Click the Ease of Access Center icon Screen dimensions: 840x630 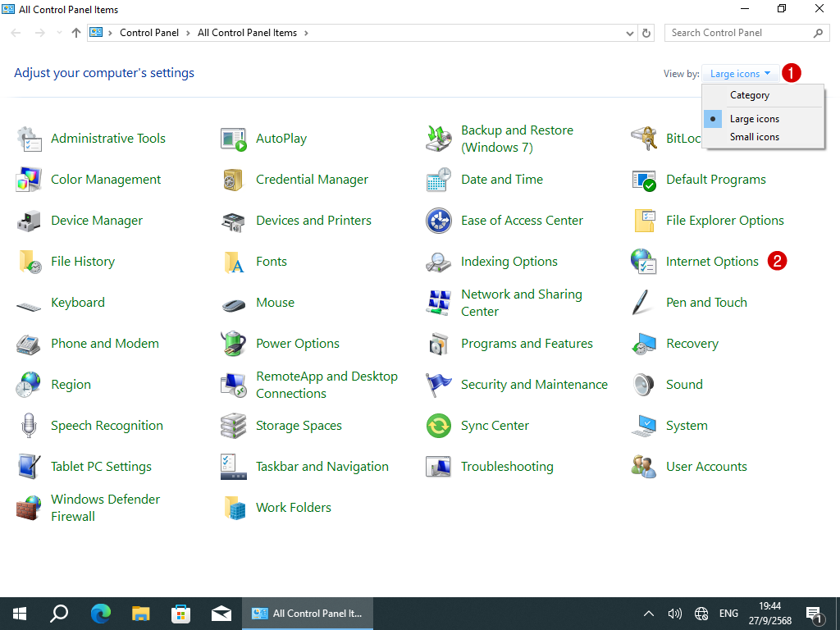point(439,221)
